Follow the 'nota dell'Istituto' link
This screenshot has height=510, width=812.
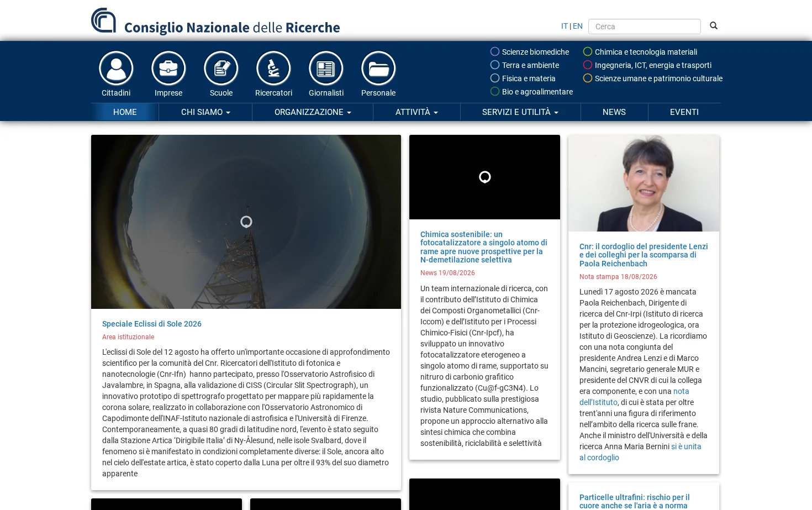[x=634, y=397]
